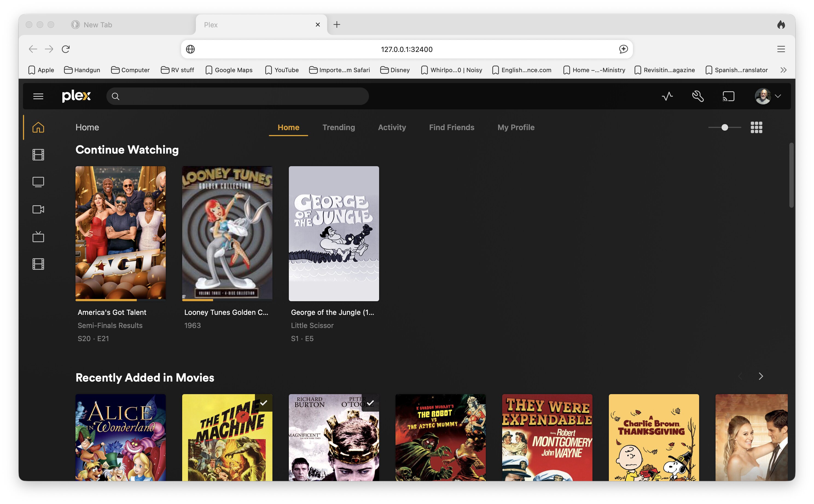Open the hamburger sidebar menu icon
Viewport: 814px width, 504px height.
[38, 96]
